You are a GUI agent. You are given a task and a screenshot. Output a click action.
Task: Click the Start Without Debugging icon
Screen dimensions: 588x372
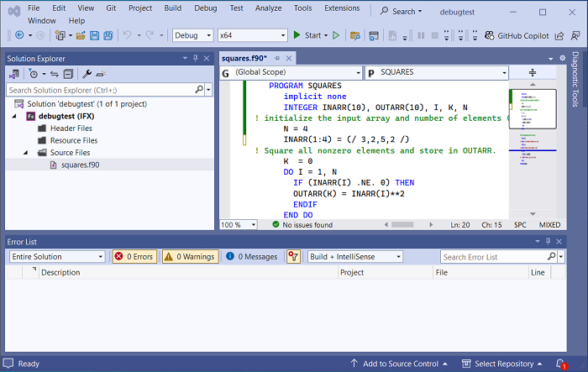tap(336, 35)
